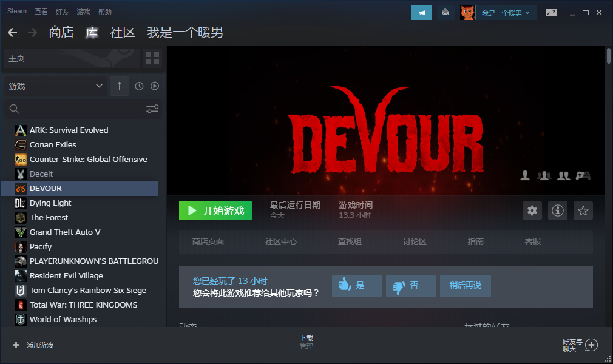Open the inbox envelope icon
This screenshot has width=613, height=364.
click(445, 13)
